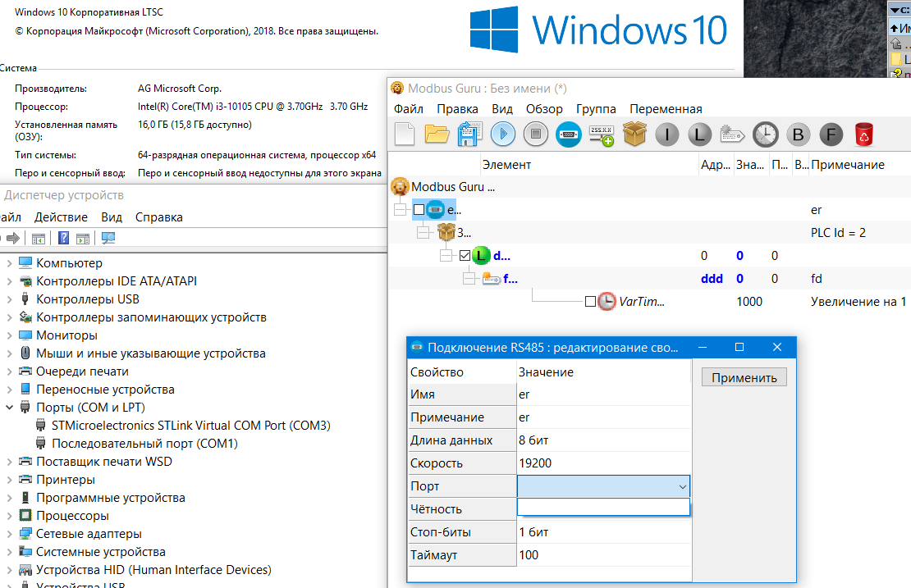Viewport: 911px width, 588px height.
Task: Click the Значение column header in RS485 dialog
Action: click(604, 372)
